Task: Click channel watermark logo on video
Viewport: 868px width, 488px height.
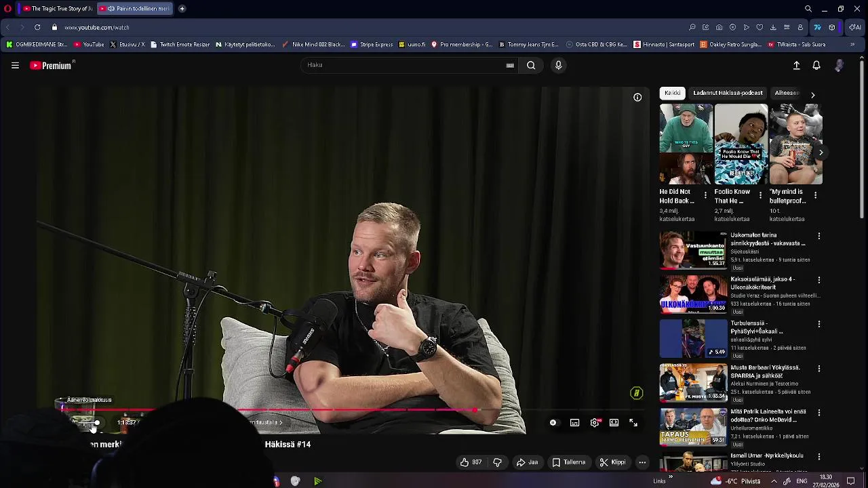Action: click(636, 393)
